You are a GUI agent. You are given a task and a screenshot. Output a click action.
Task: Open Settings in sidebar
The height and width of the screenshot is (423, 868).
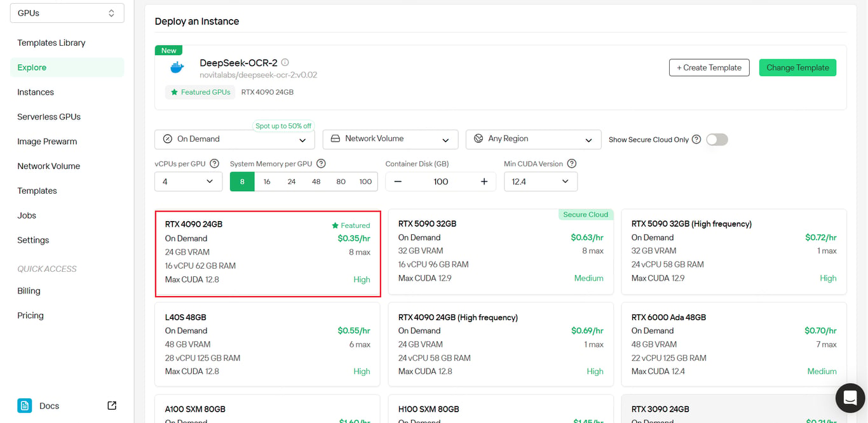33,240
